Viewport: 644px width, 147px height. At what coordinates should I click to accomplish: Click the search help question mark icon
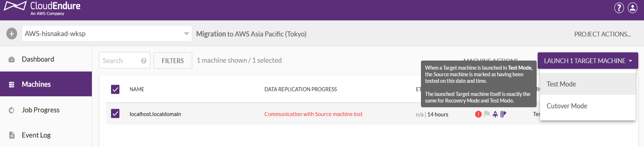tap(144, 61)
